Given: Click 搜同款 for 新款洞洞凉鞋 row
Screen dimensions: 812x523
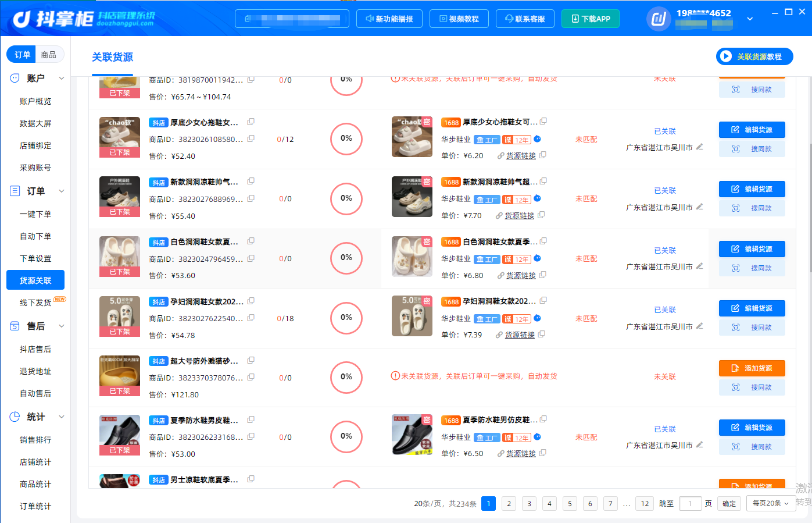Looking at the screenshot, I should tap(752, 208).
